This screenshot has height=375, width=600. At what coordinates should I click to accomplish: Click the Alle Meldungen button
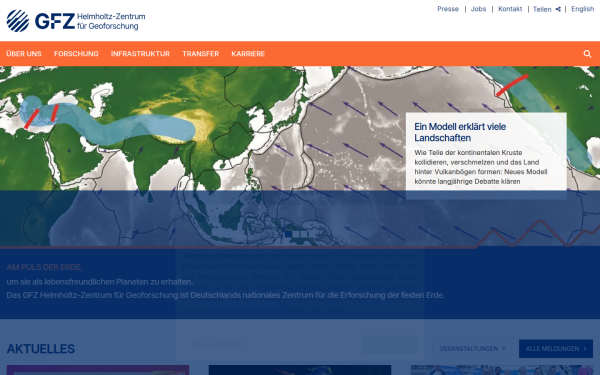coord(556,349)
